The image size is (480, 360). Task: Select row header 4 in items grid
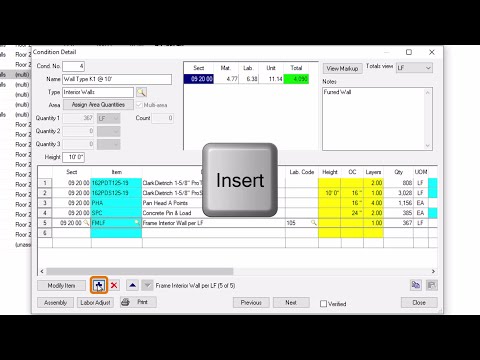[45, 213]
